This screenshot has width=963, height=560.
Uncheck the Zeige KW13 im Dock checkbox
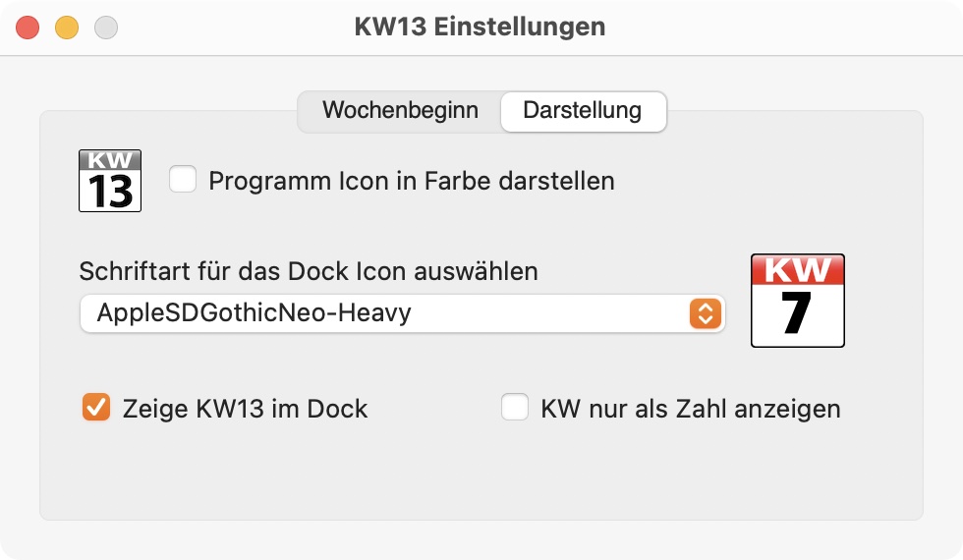pyautogui.click(x=96, y=407)
